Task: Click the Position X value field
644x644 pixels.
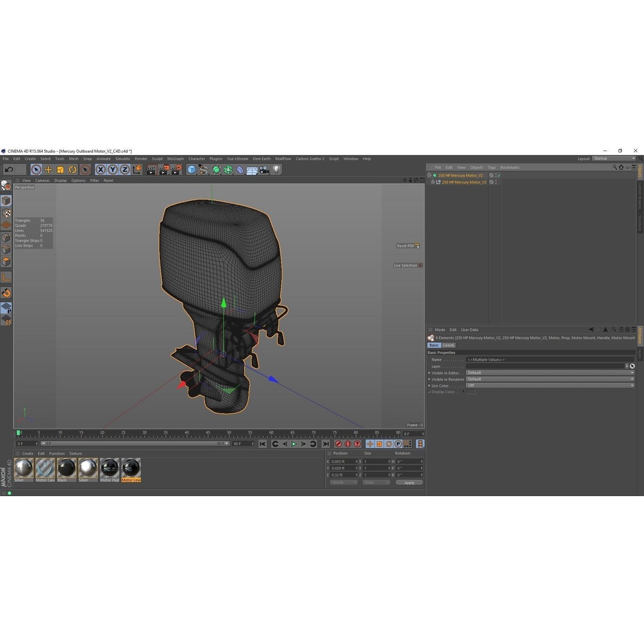Action: click(x=344, y=462)
